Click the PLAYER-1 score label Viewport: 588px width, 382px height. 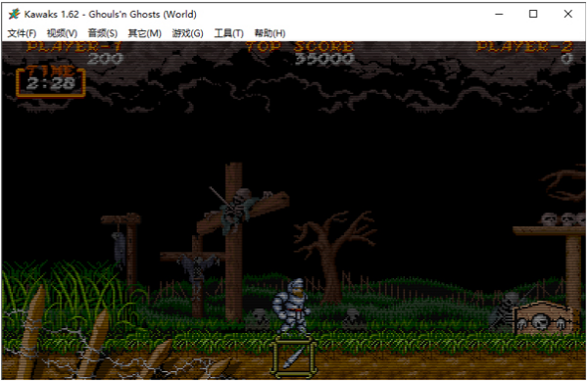[74, 46]
